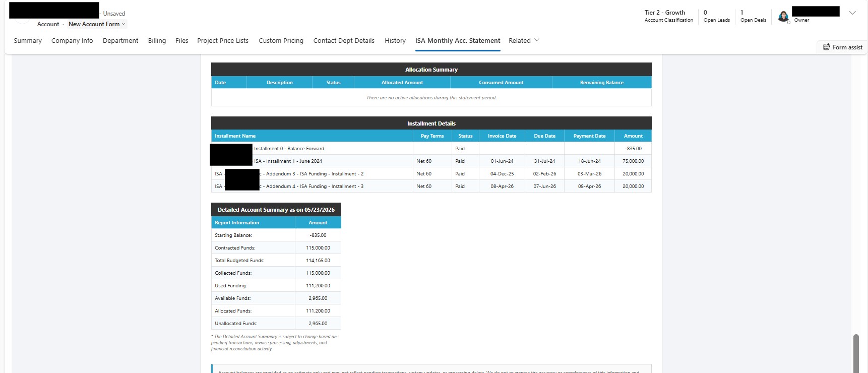Viewport: 868px width, 373px height.
Task: View the History tab
Action: [395, 40]
